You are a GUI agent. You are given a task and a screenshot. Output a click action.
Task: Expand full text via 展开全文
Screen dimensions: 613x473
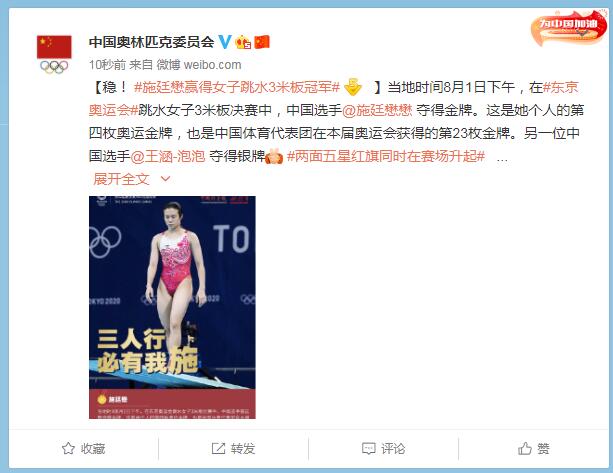click(121, 179)
